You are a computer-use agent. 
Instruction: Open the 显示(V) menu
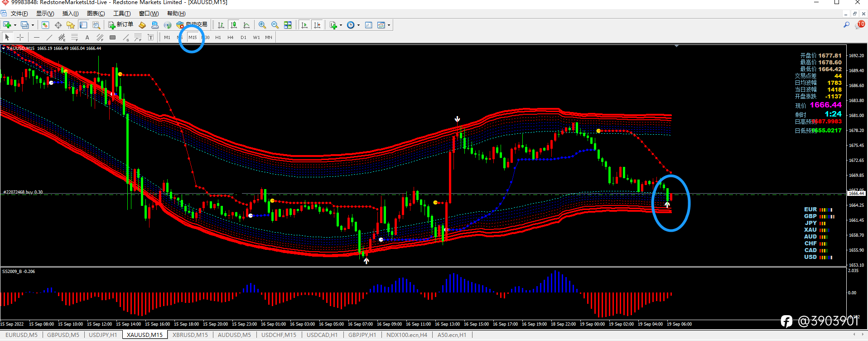coord(45,13)
